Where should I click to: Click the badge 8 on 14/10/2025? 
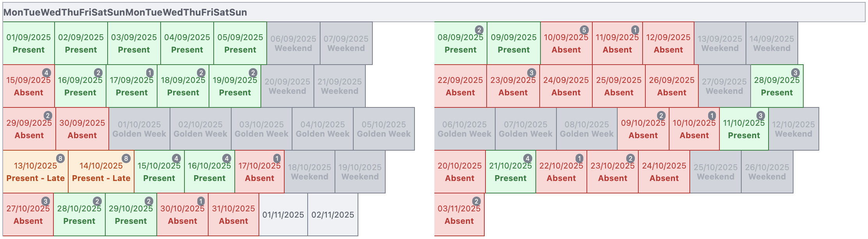point(126,158)
